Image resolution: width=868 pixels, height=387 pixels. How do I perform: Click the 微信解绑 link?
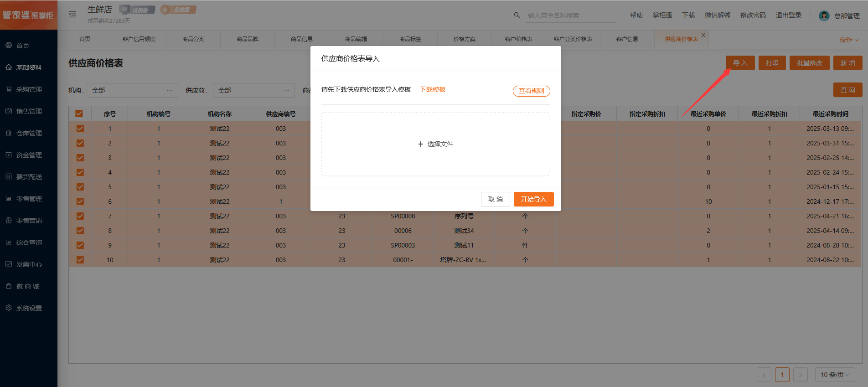click(x=718, y=15)
